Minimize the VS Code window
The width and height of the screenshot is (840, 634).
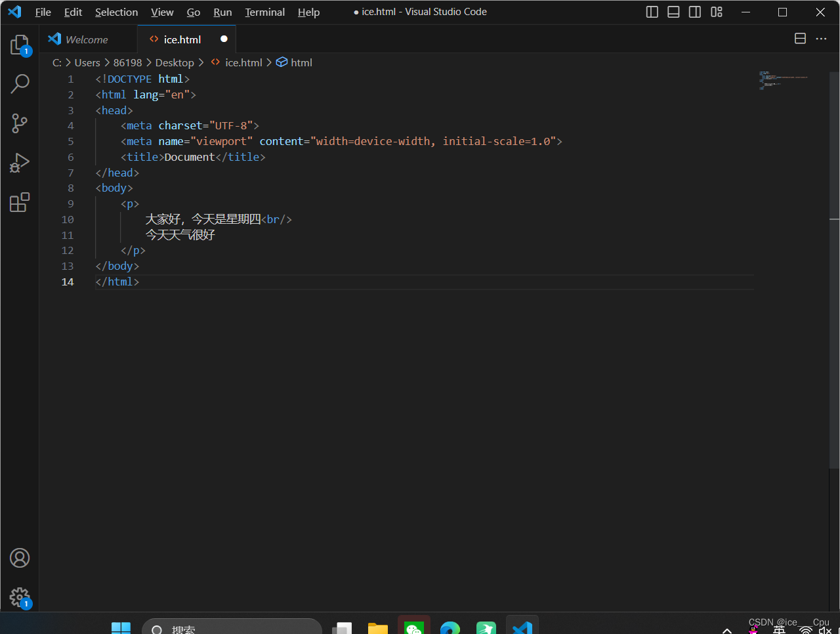click(x=745, y=12)
